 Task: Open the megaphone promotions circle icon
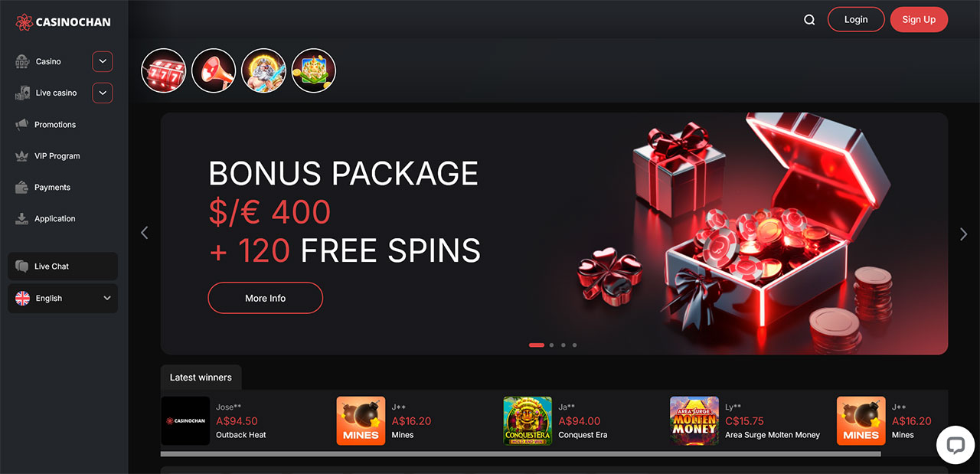(214, 70)
